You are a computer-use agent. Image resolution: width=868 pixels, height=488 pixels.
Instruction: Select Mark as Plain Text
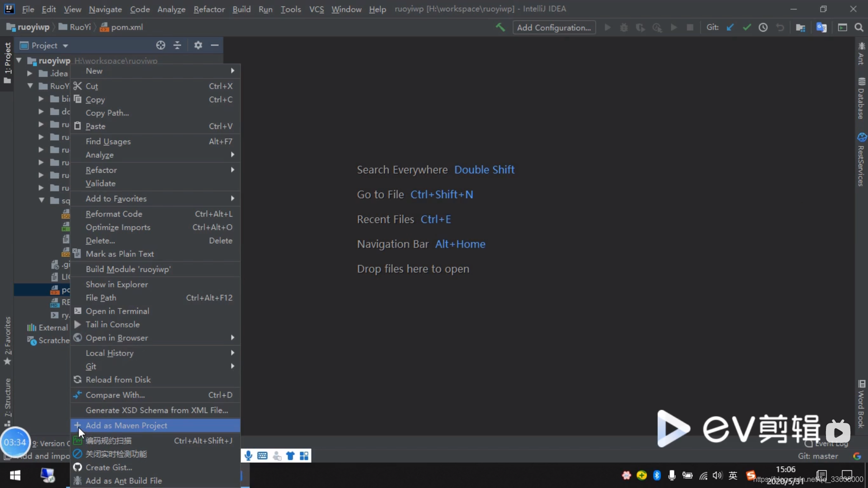156,254
